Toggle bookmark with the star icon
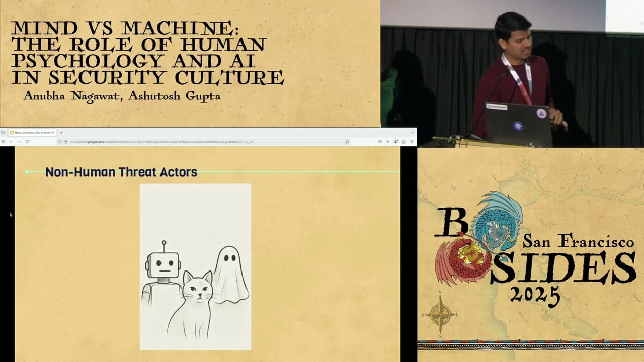 pos(347,141)
